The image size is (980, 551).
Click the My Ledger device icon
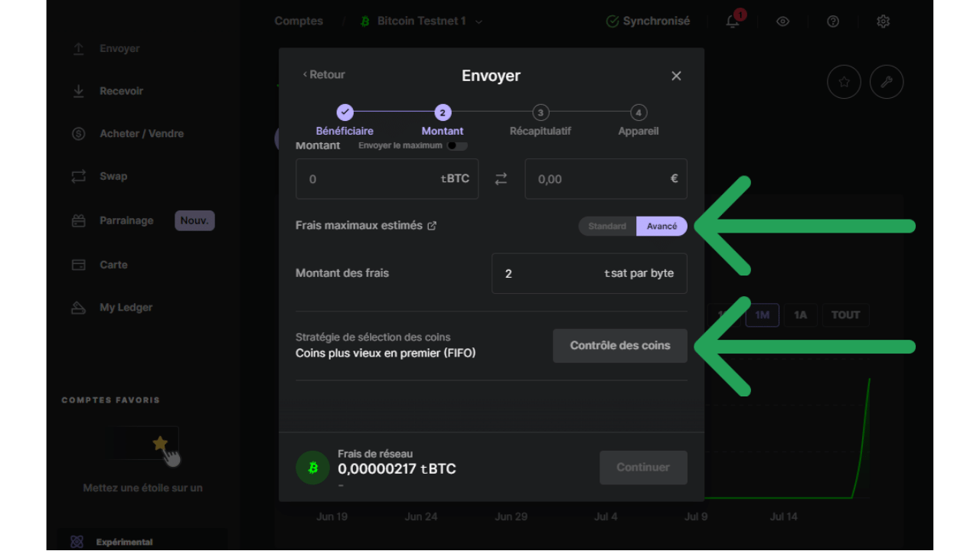[78, 308]
